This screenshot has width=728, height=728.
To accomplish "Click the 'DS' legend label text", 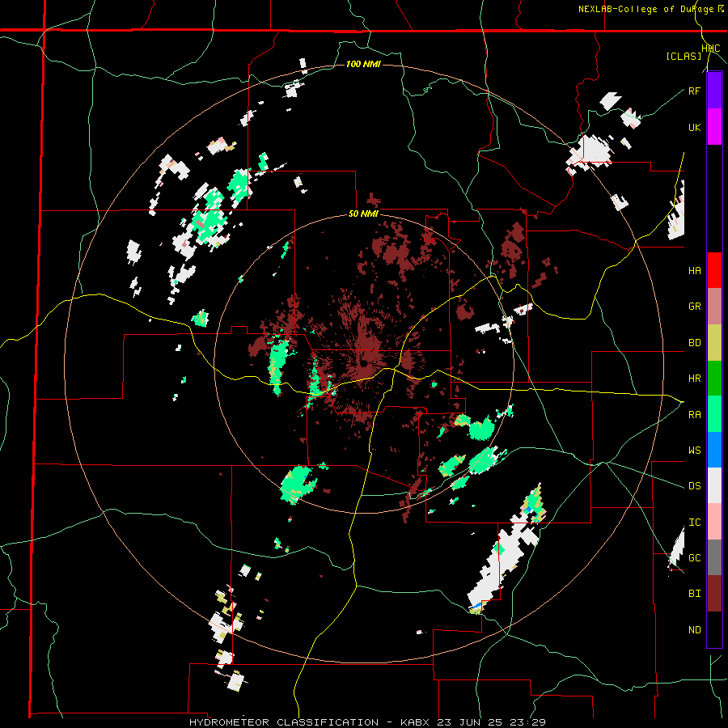I will point(695,485).
